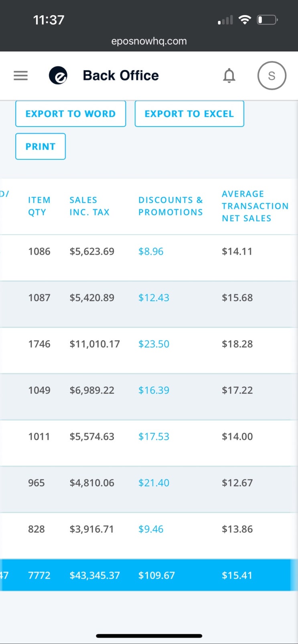The image size is (298, 644).
Task: Print the sales report
Action: coord(41,147)
